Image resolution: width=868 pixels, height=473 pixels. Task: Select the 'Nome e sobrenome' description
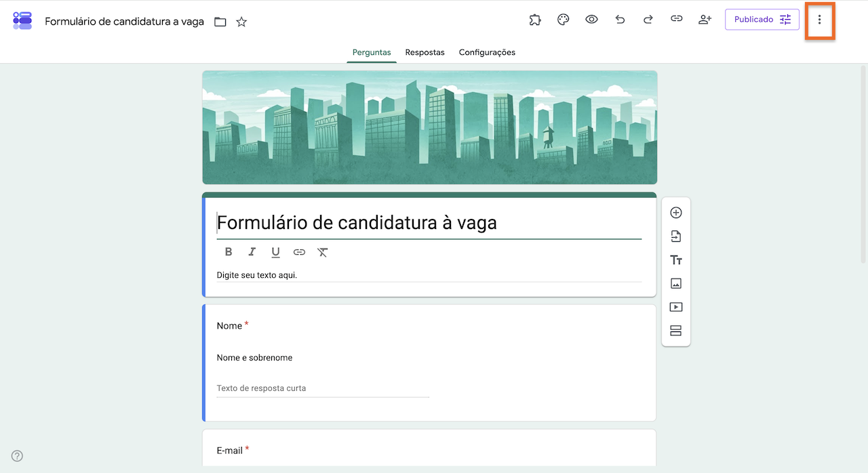pos(254,358)
